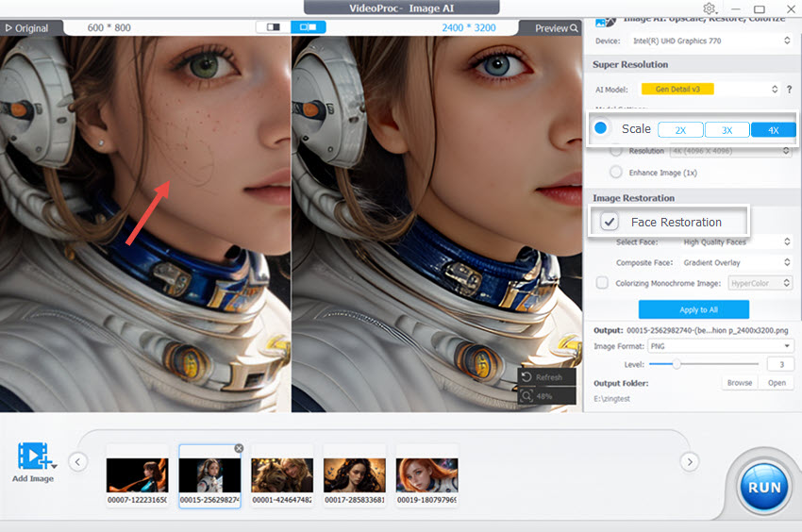Click the Level slider handle

coord(676,364)
